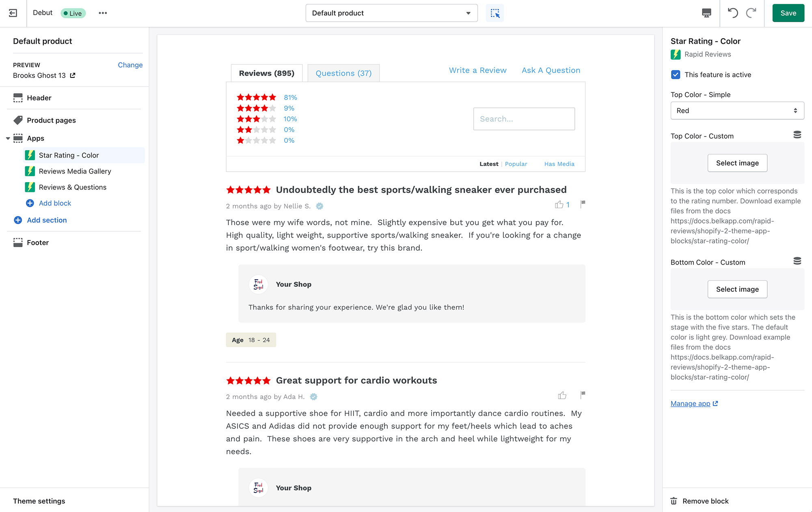The width and height of the screenshot is (812, 512).
Task: Open the Default product template dropdown
Action: click(391, 13)
